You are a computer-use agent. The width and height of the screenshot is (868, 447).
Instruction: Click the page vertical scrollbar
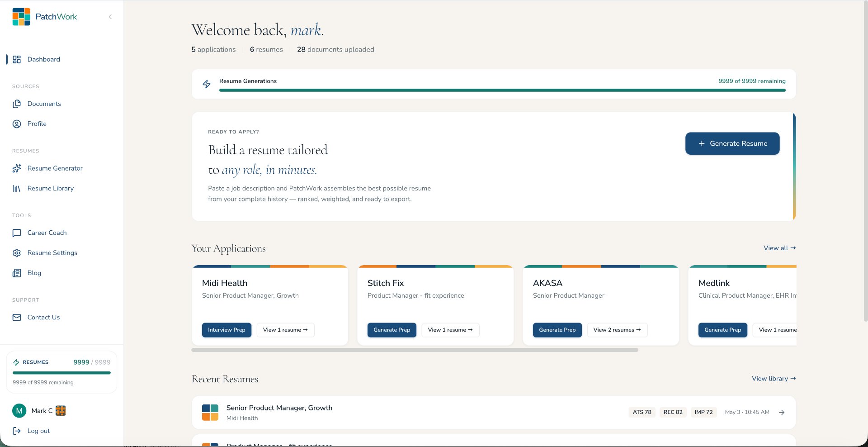(865, 162)
